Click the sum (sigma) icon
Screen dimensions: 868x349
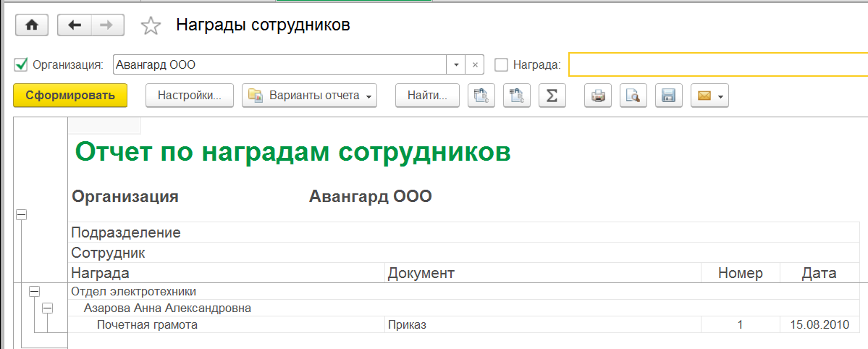coord(552,96)
